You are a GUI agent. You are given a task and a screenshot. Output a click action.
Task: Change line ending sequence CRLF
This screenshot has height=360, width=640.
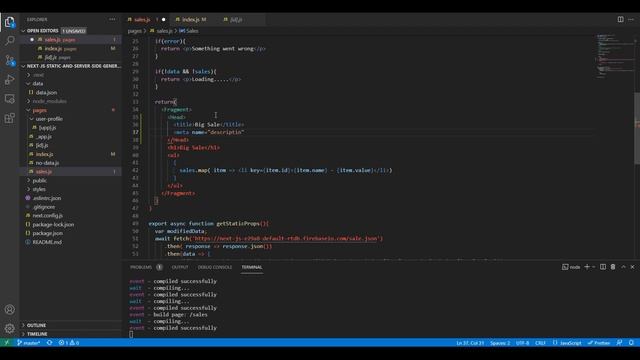(x=540, y=342)
